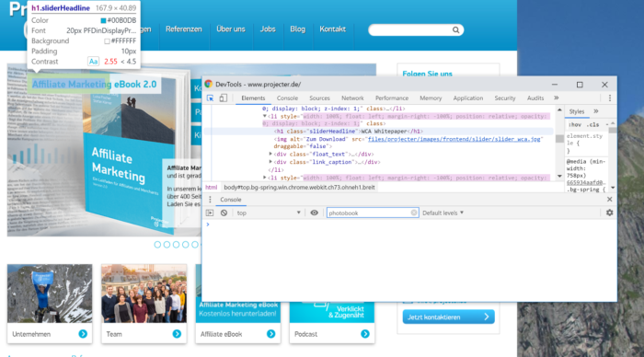
Task: Click the arrow icon on Podcast card
Action: pos(365,334)
